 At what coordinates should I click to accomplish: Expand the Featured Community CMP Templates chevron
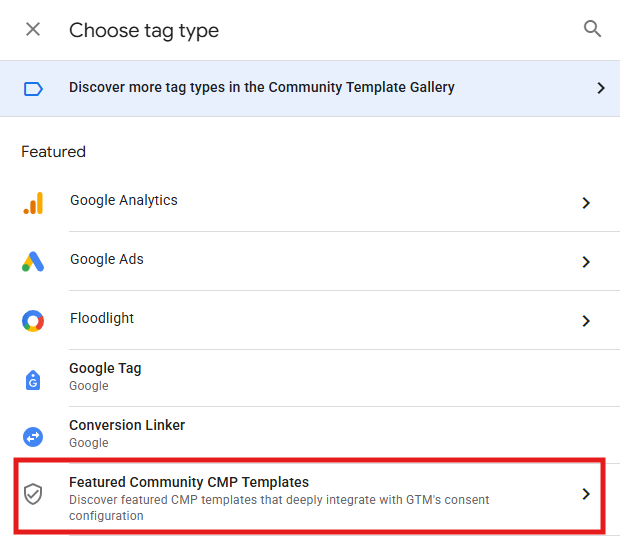(x=586, y=494)
